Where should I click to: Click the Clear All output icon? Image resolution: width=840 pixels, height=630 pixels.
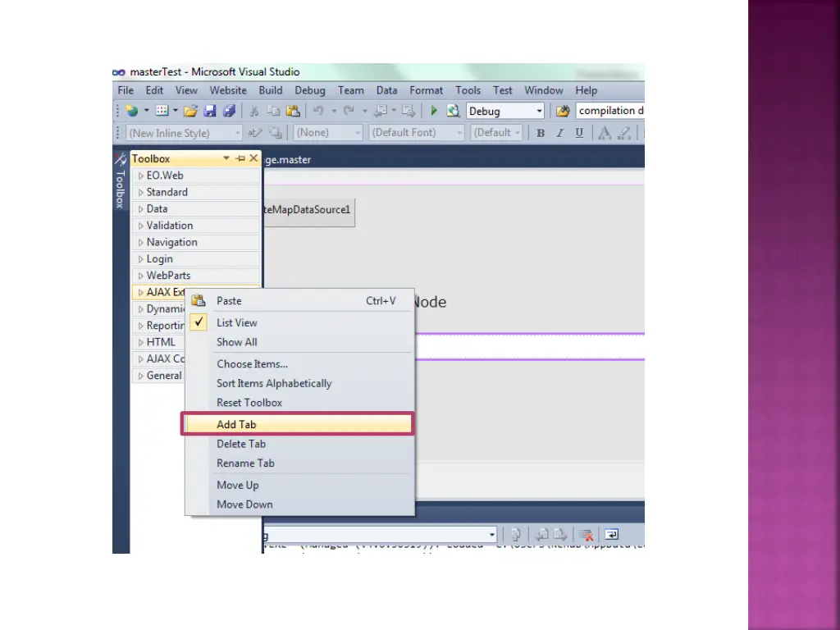coord(586,535)
